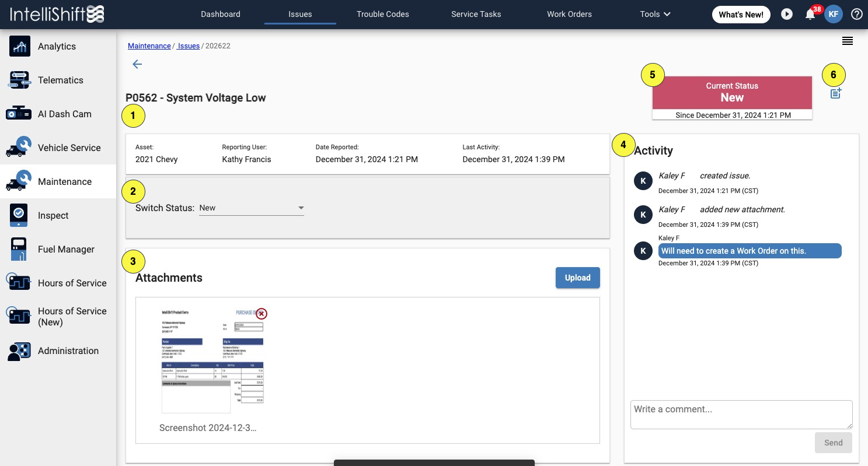868x466 pixels.
Task: Open the Switch Status dropdown
Action: click(x=252, y=208)
